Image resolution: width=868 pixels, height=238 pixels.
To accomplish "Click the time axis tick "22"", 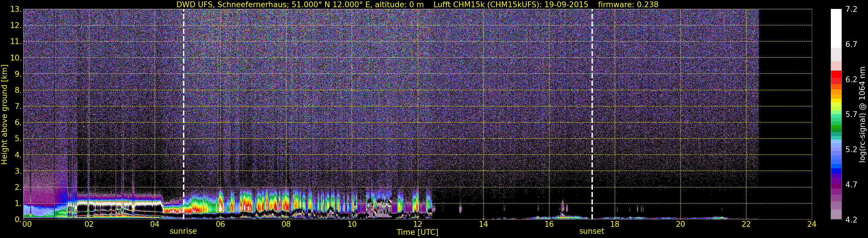I will pyautogui.click(x=746, y=224).
